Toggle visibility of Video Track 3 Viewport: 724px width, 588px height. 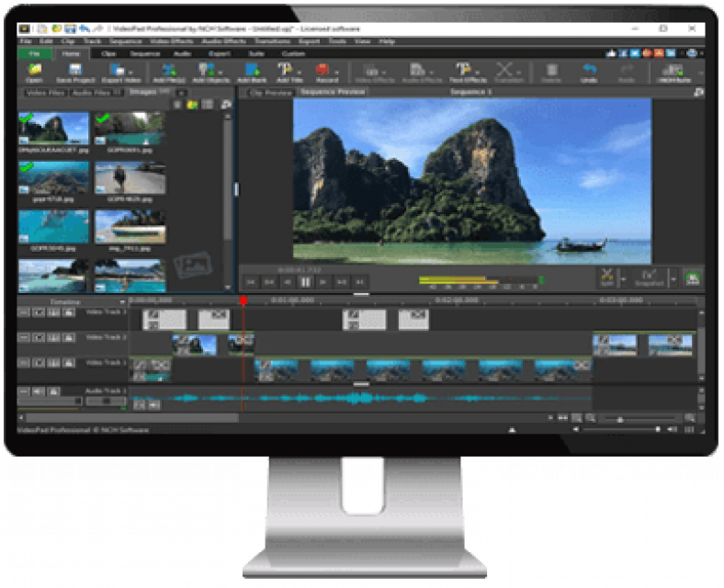pyautogui.click(x=39, y=312)
